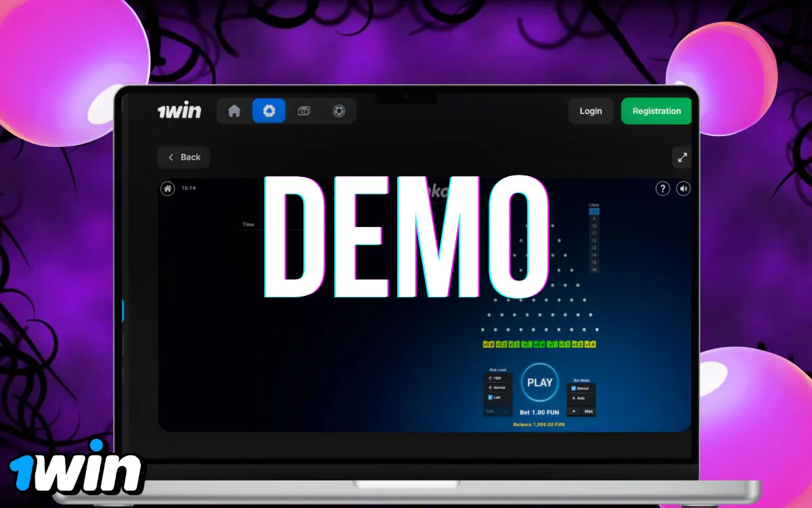Click the green Registration button
This screenshot has width=812, height=508.
[656, 110]
